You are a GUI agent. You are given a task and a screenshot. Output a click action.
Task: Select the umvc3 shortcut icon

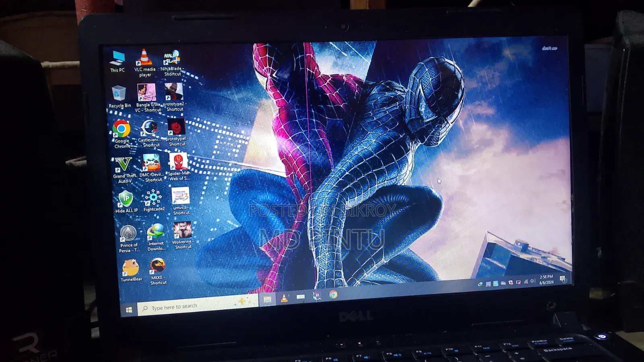[x=181, y=201]
